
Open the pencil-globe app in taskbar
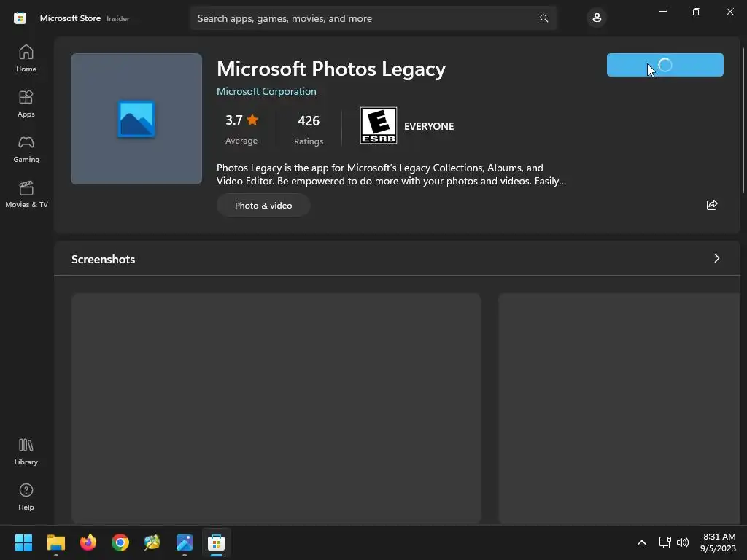152,542
